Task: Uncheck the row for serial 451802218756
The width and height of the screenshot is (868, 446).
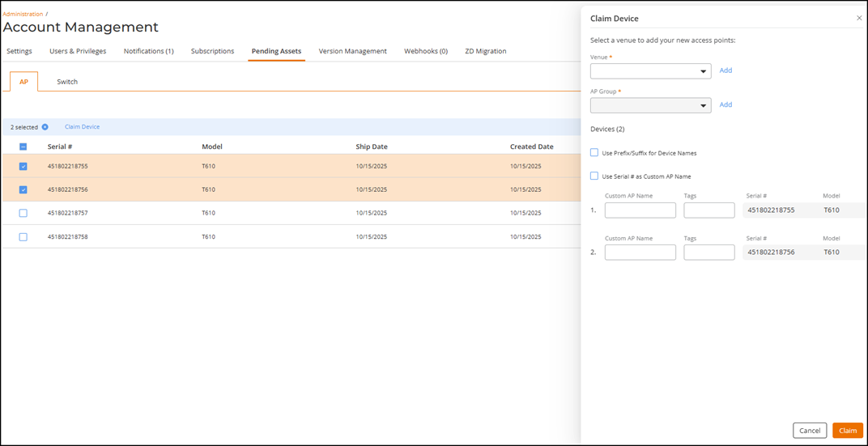Action: [x=23, y=189]
